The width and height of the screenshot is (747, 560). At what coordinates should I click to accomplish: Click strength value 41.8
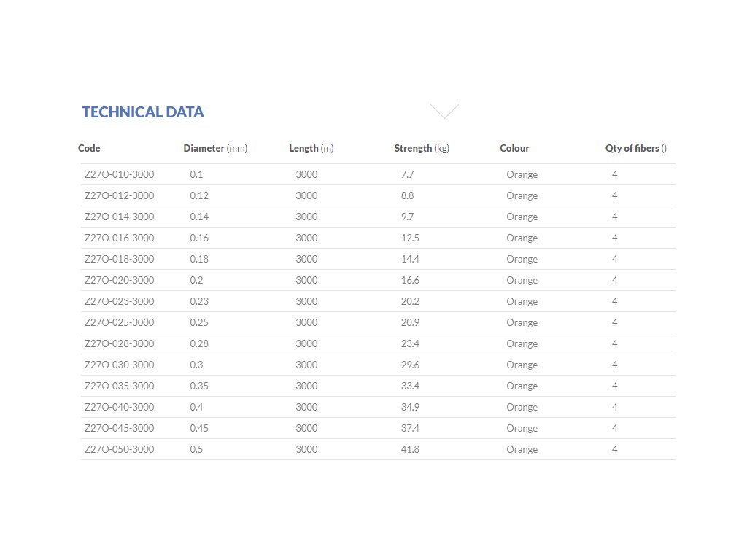410,449
